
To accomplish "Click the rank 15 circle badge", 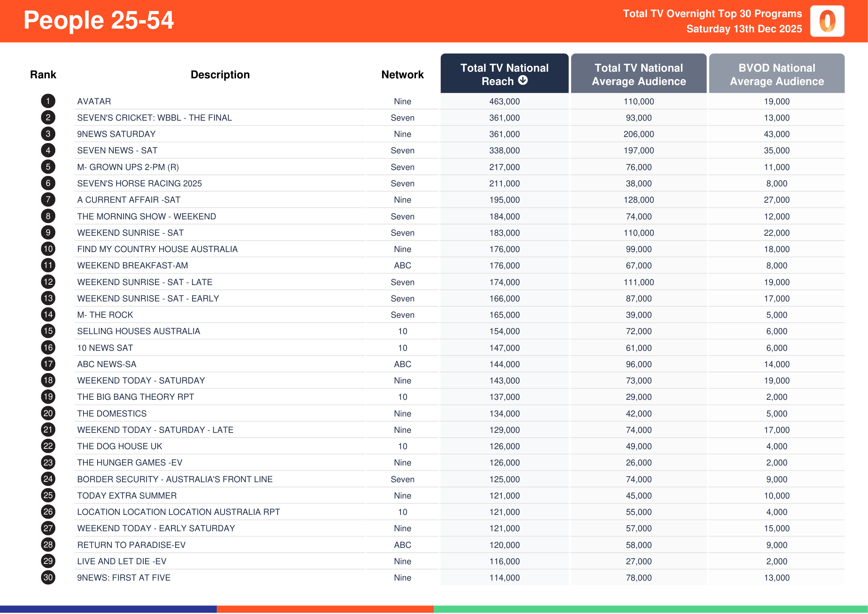I will 48,331.
